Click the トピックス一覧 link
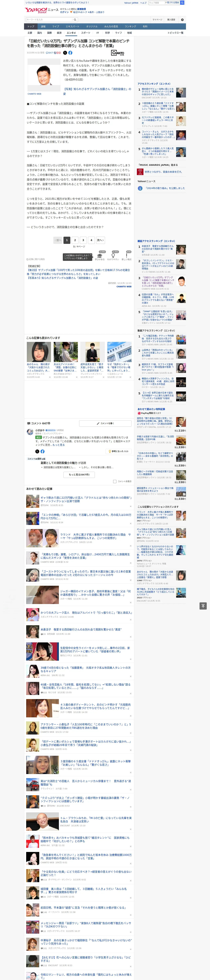Image resolution: width=210 pixels, height=980 pixels. pyautogui.click(x=175, y=33)
